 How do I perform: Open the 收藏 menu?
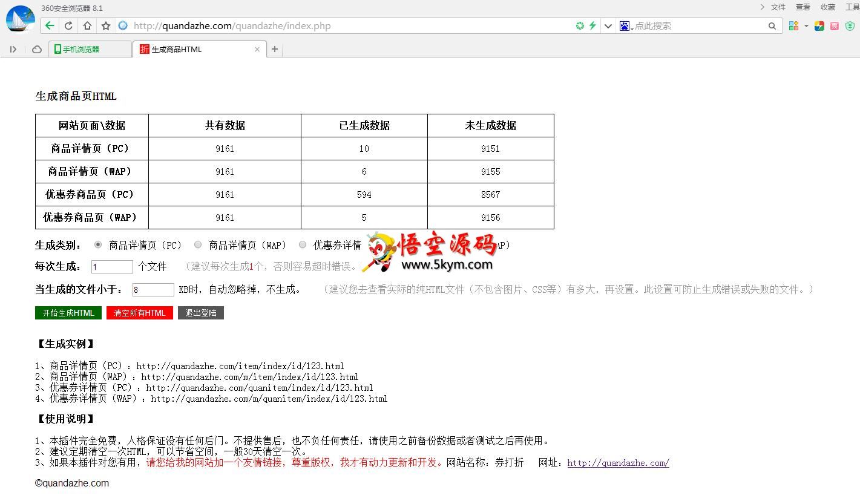(x=828, y=7)
